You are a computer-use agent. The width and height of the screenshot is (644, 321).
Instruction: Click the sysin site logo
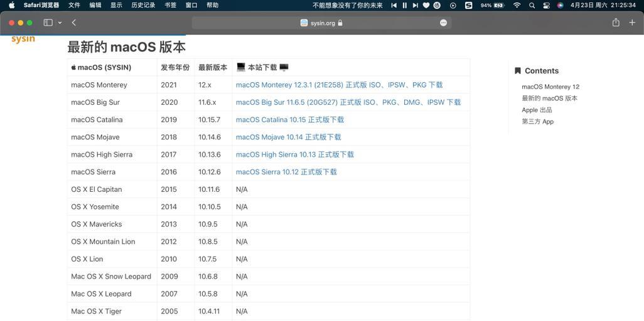click(23, 39)
